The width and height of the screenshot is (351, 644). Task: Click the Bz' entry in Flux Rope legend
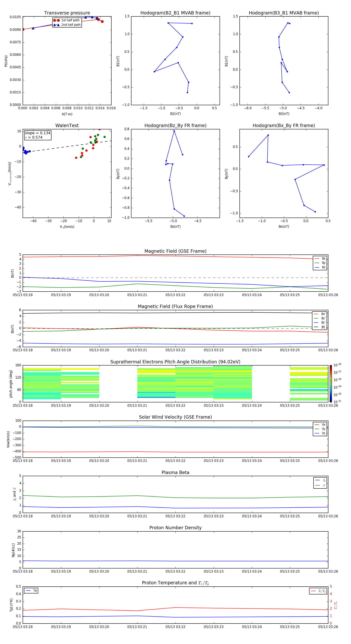point(320,323)
